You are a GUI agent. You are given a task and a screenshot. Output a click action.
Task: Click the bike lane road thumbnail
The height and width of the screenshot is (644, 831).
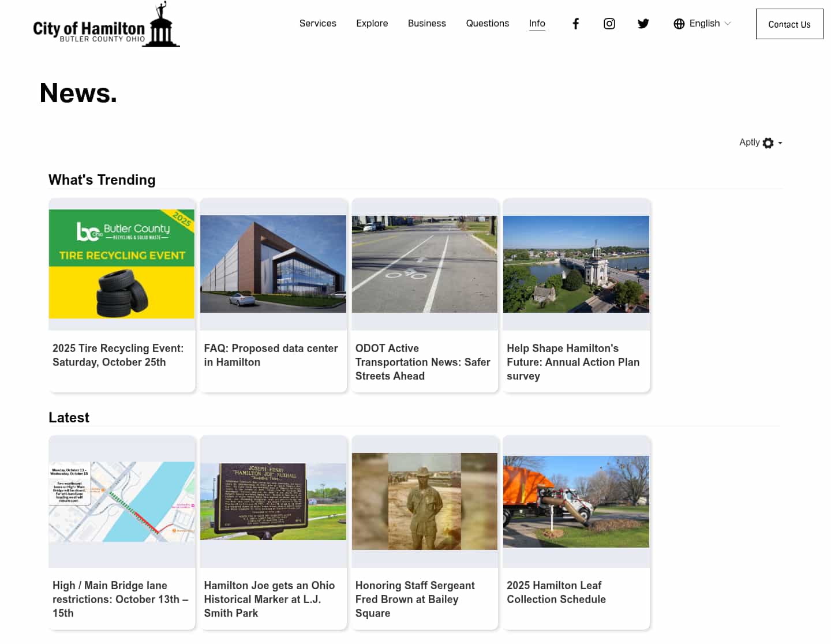click(424, 264)
